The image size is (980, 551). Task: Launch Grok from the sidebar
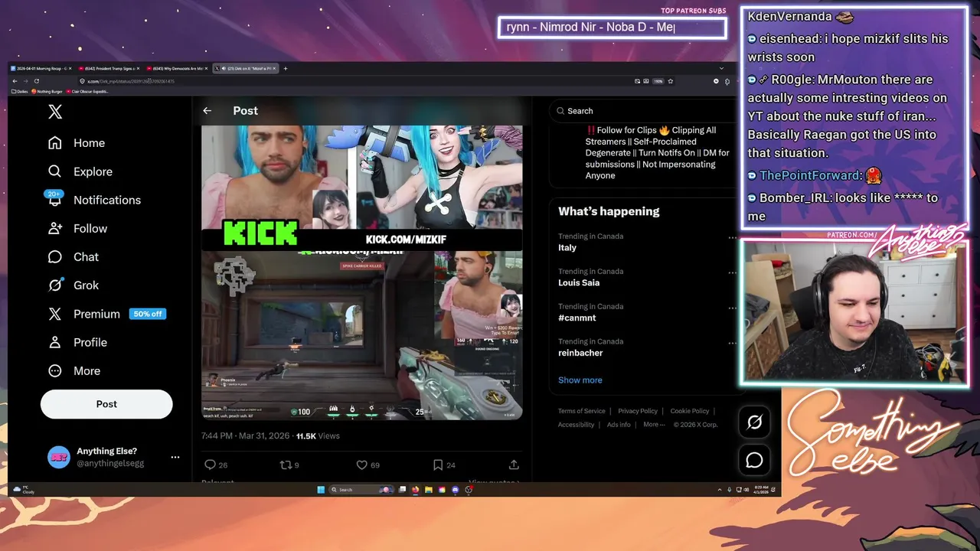pos(73,285)
